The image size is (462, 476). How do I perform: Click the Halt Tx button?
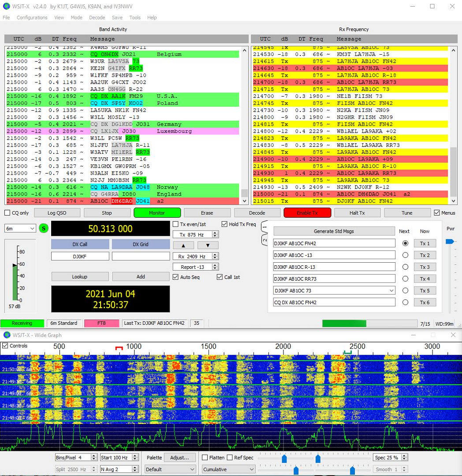(357, 212)
